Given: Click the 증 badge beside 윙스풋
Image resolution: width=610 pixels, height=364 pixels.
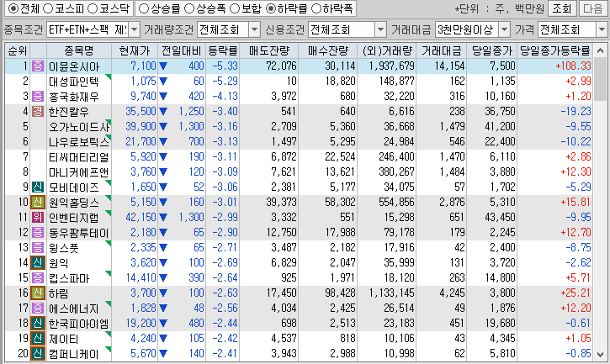Looking at the screenshot, I should point(38,248).
